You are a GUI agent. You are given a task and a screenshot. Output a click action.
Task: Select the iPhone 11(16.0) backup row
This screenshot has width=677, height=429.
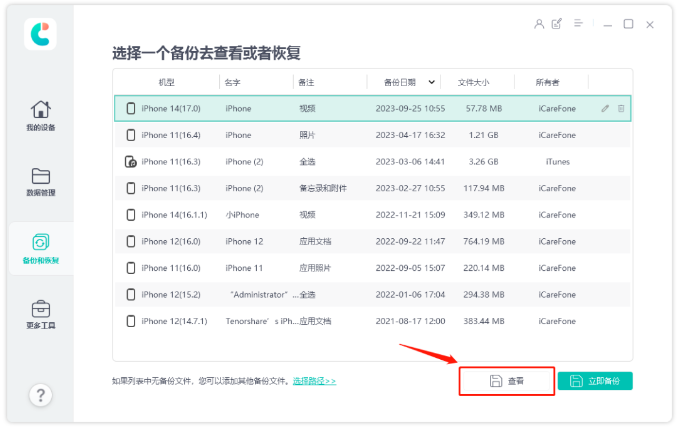pos(372,268)
